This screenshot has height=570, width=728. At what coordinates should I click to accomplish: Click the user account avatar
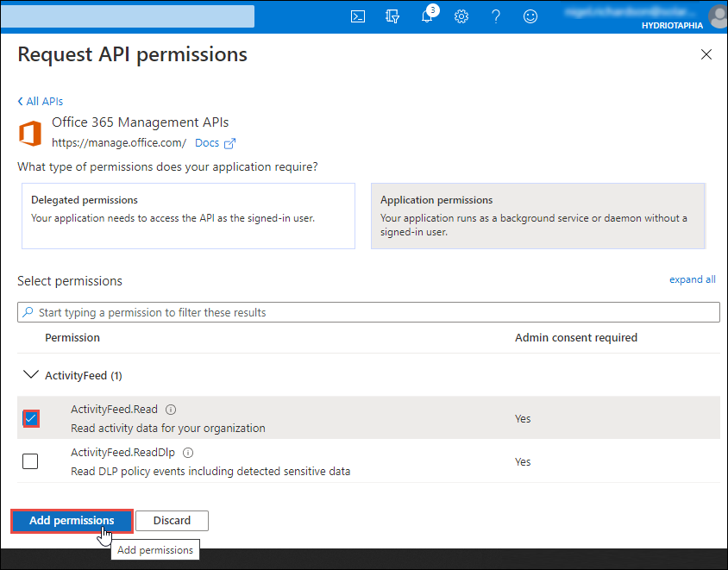pyautogui.click(x=719, y=16)
